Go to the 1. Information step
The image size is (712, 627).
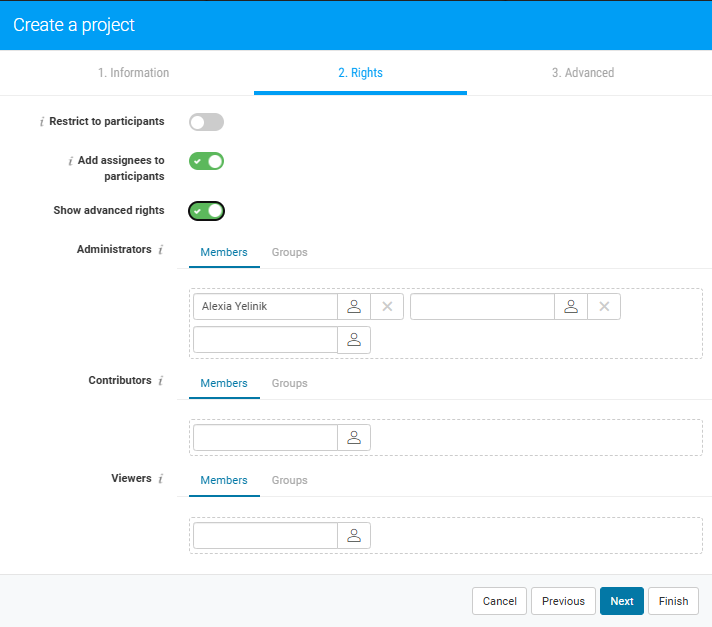click(x=133, y=73)
